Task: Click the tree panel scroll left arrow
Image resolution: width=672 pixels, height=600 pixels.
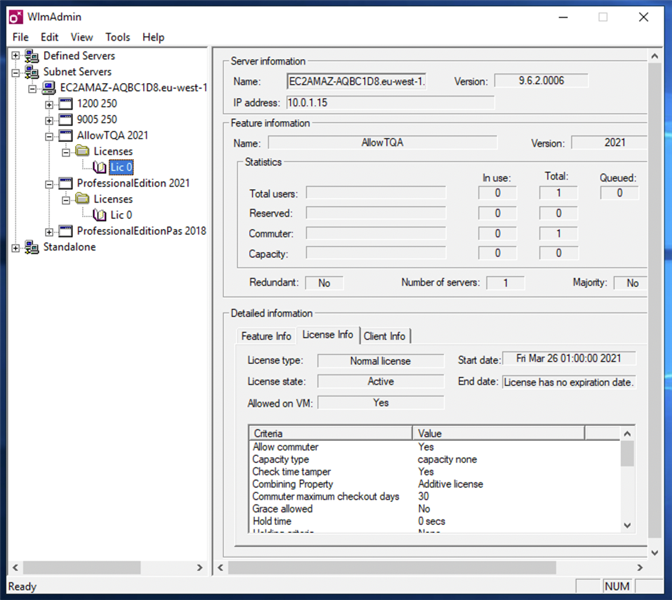Action: point(15,567)
